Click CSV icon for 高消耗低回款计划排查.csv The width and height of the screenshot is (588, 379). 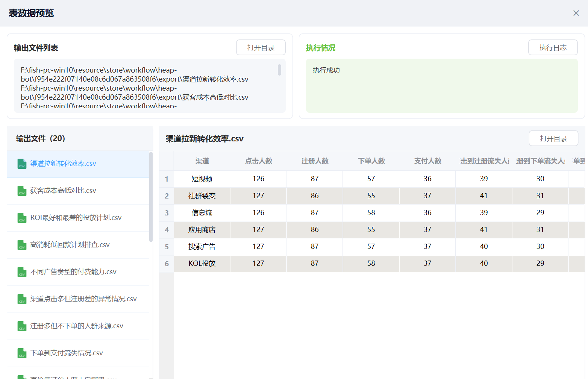(x=22, y=245)
